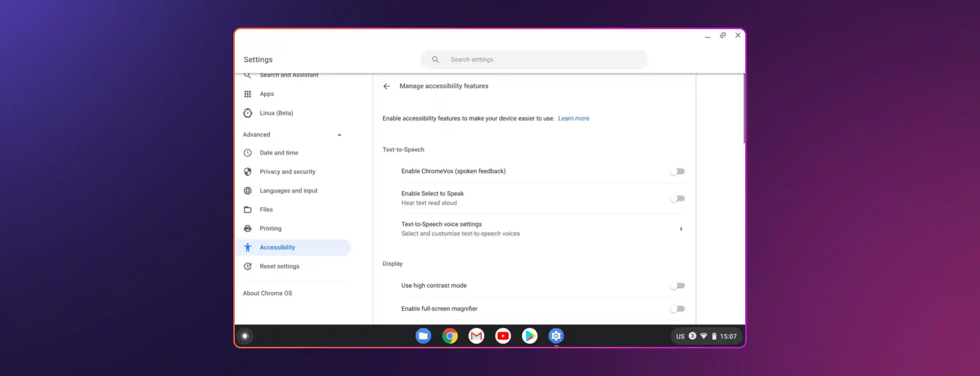The width and height of the screenshot is (980, 376).
Task: Click the Settings title text
Action: [258, 60]
